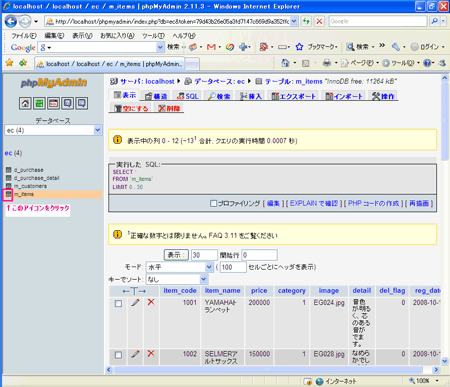Click the IE favorites star icon

coord(9,63)
